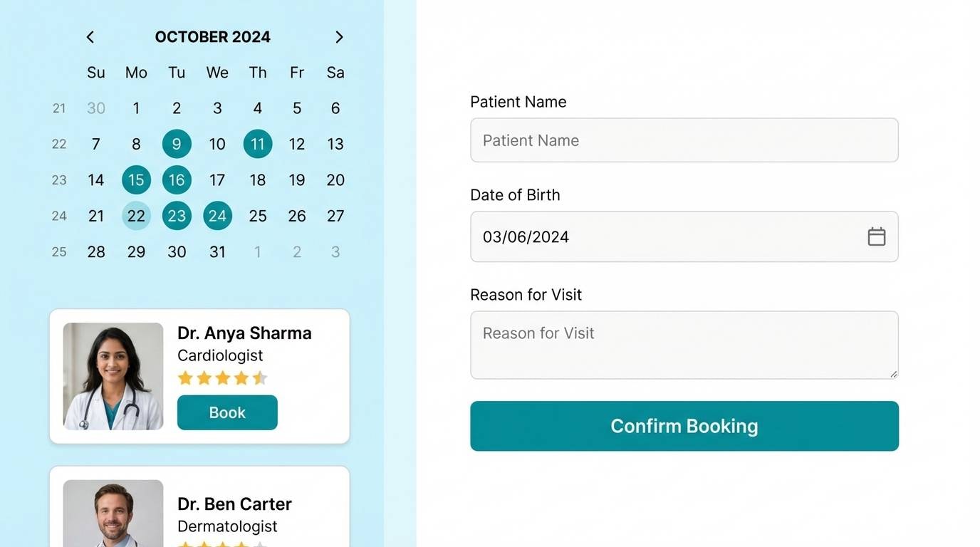Viewport: 980px width, 547px height.
Task: Click the empty star in Dr. Carter's rating
Action: 259,544
